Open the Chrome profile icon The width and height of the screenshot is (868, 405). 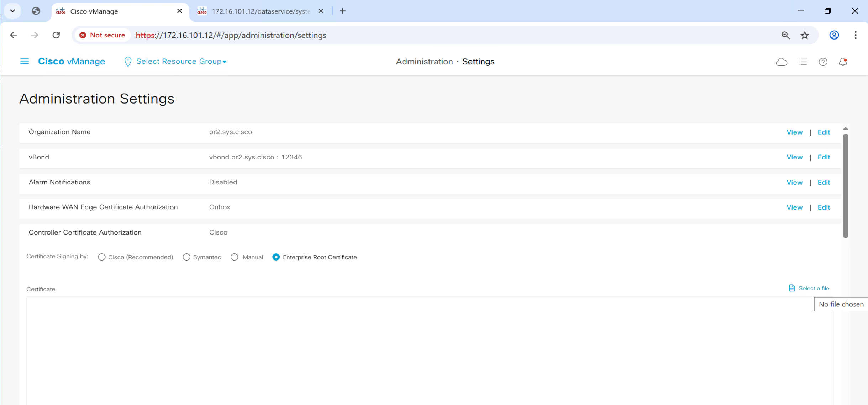(834, 35)
